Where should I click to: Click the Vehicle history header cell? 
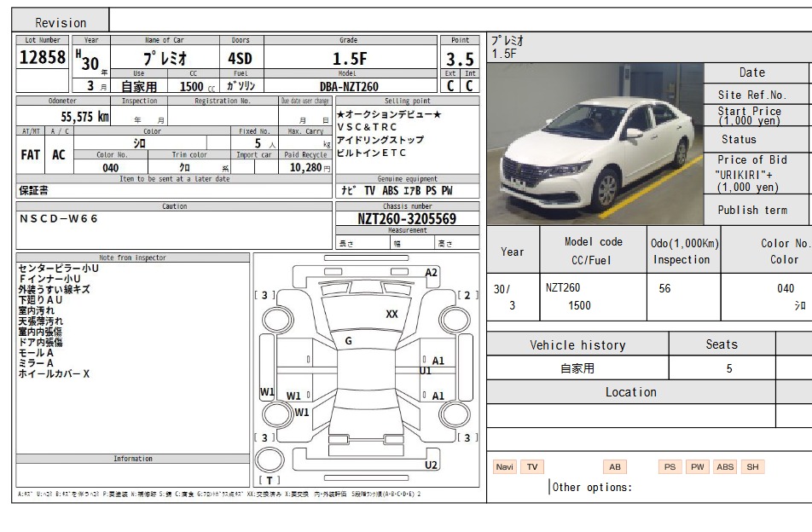click(x=577, y=345)
